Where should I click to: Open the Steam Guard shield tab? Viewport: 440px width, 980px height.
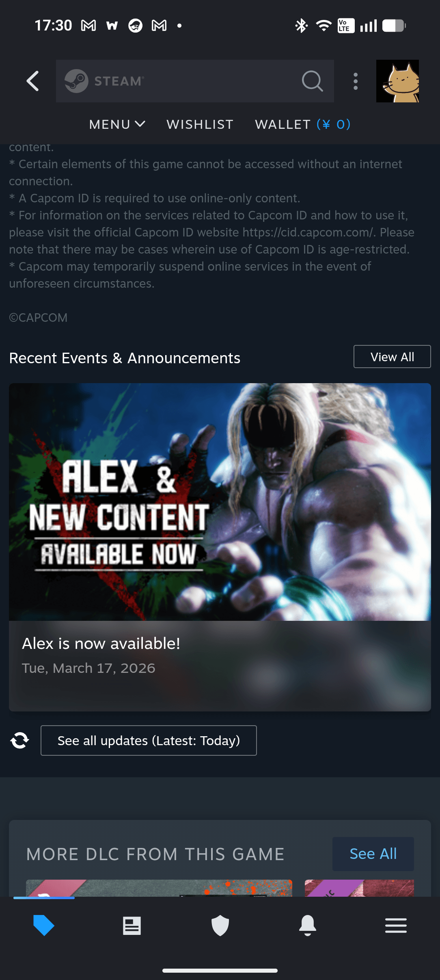pos(220,926)
